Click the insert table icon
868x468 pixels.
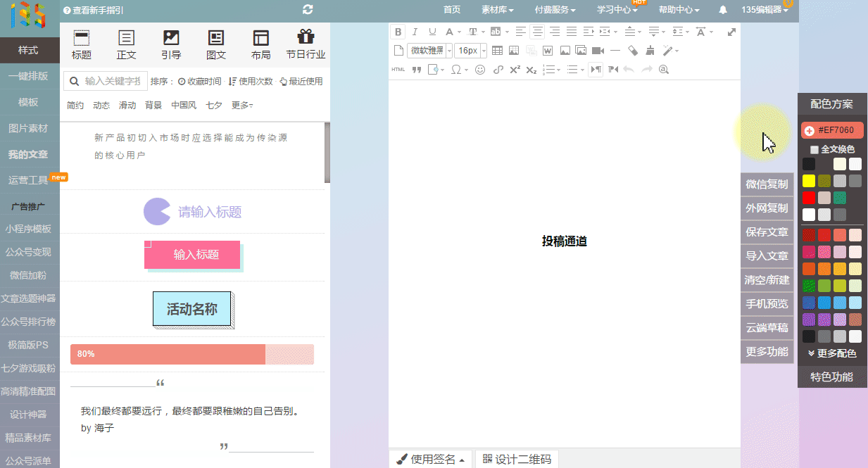(x=497, y=51)
